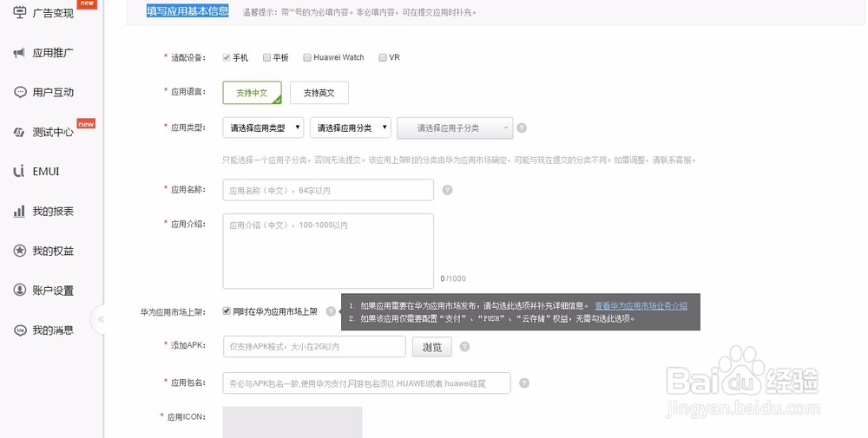
Task: Open 我的报表 menu item
Action: (53, 212)
